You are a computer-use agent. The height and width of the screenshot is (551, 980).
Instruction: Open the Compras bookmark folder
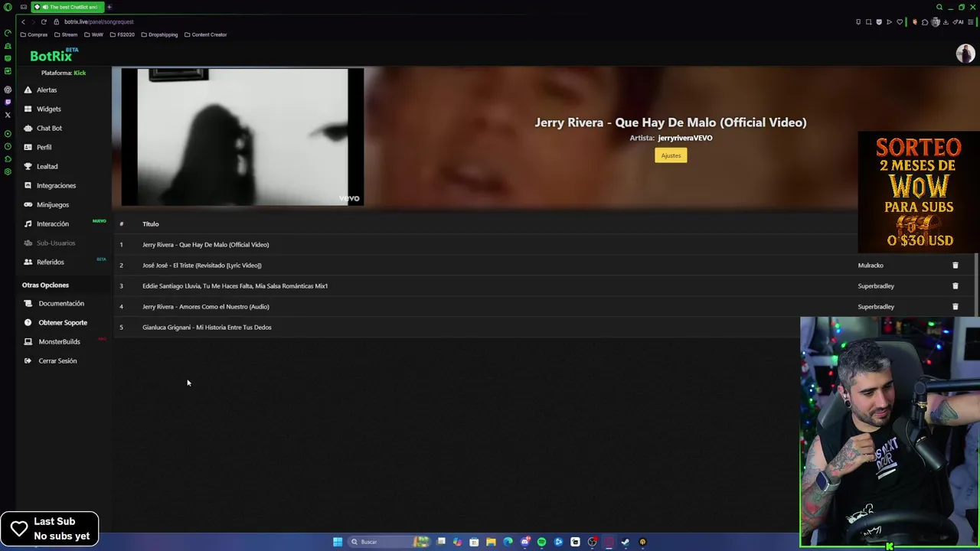34,34
